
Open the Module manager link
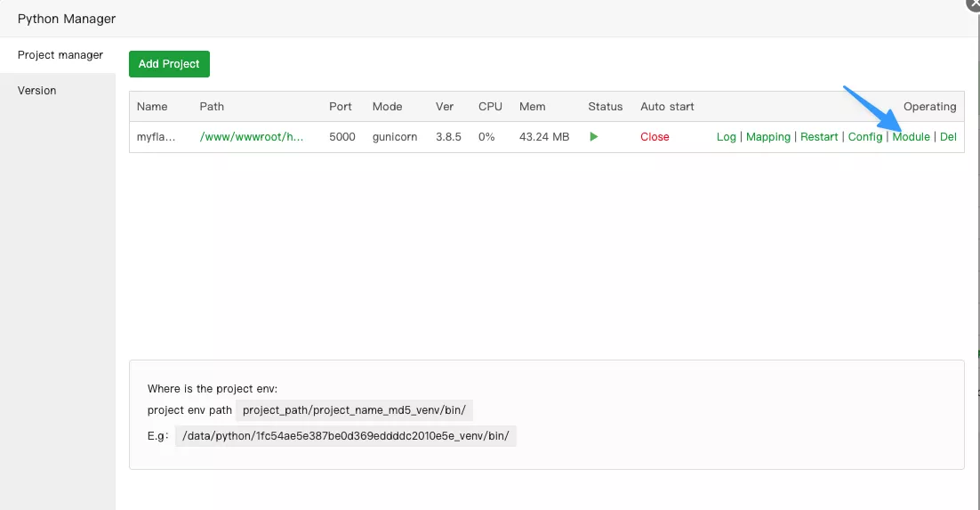911,137
